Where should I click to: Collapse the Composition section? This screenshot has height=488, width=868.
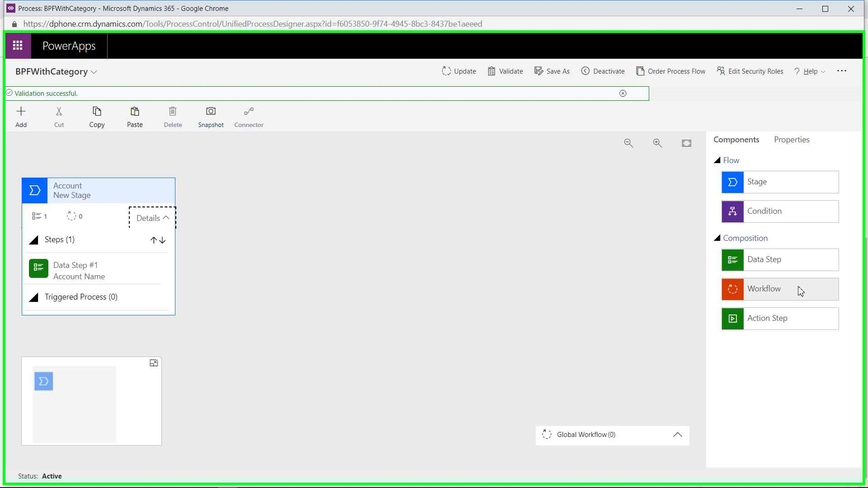tap(717, 238)
